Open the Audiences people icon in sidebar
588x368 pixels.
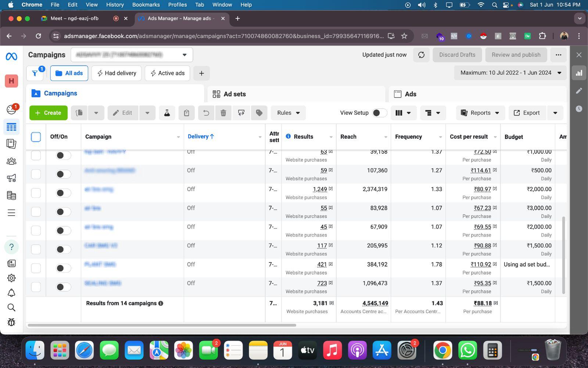click(x=11, y=161)
